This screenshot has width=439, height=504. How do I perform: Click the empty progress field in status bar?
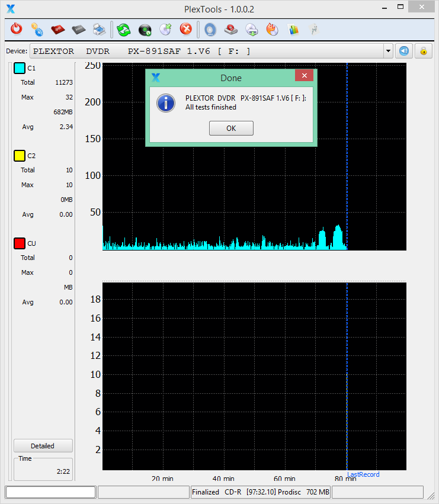point(51,492)
